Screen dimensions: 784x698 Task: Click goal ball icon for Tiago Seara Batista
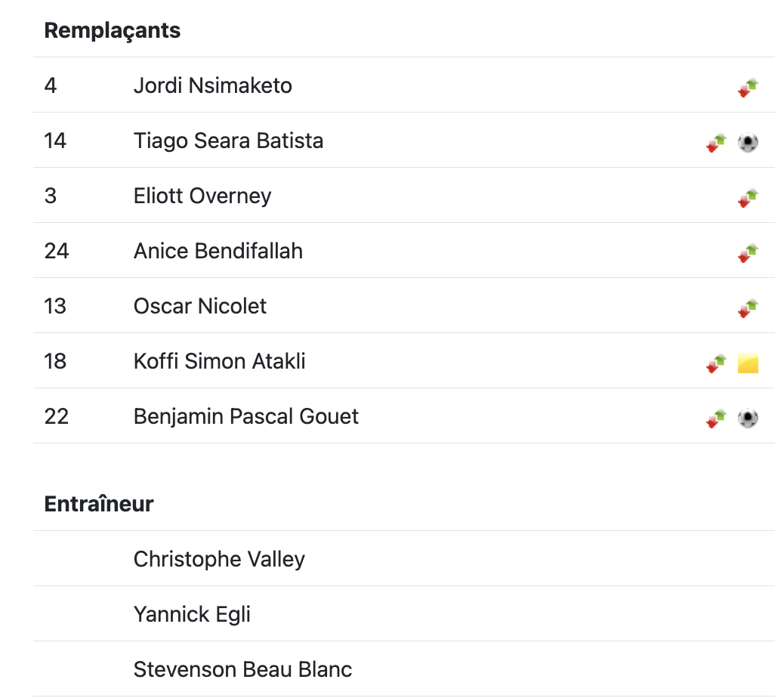[748, 142]
